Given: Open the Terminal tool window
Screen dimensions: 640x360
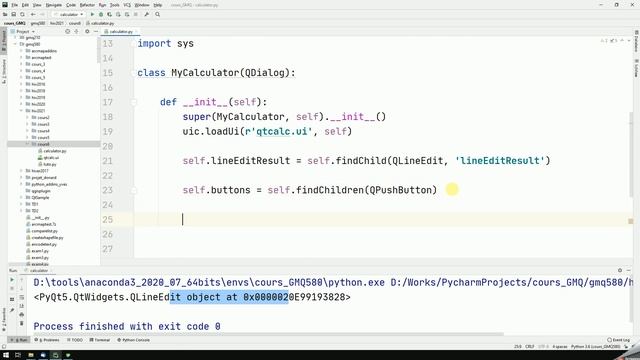Looking at the screenshot, I should pyautogui.click(x=100, y=340).
